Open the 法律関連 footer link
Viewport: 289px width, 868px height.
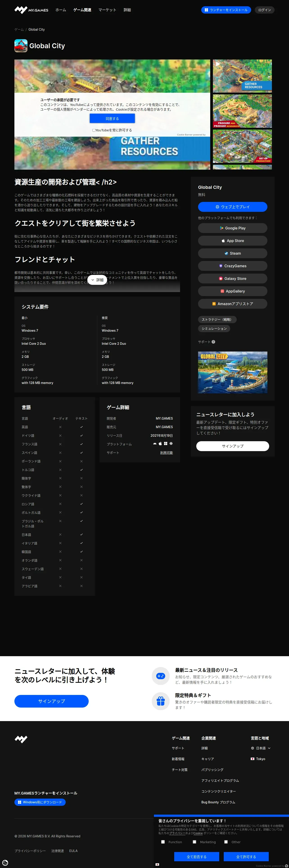pyautogui.click(x=58, y=851)
